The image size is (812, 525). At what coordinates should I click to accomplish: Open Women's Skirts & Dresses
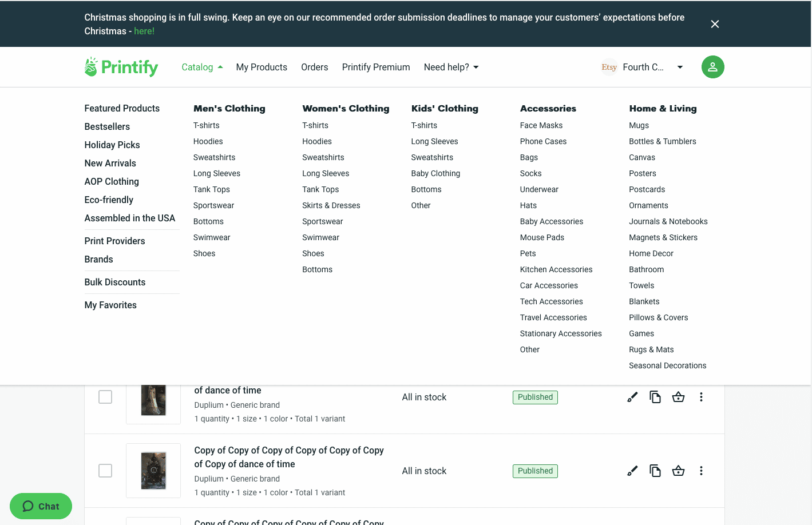[331, 205]
